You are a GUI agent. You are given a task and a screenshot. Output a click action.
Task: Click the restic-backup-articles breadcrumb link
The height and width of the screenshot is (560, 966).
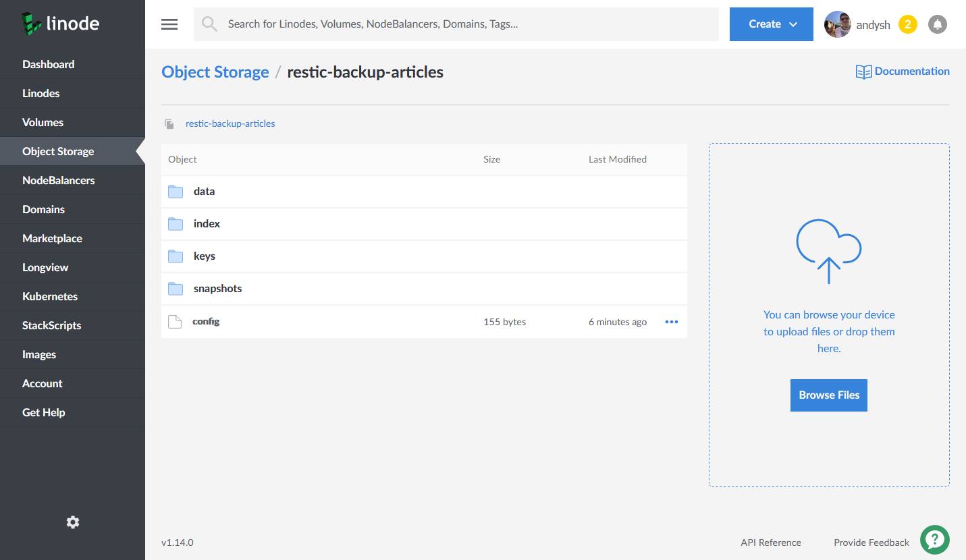[x=230, y=123]
